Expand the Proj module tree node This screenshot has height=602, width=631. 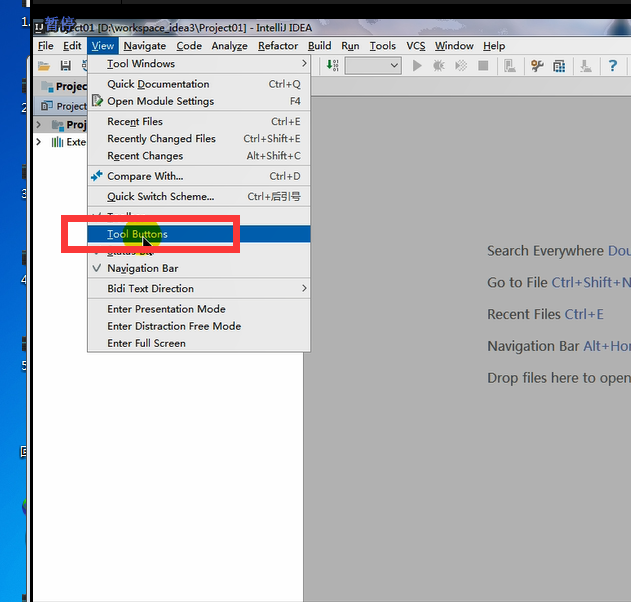[39, 125]
